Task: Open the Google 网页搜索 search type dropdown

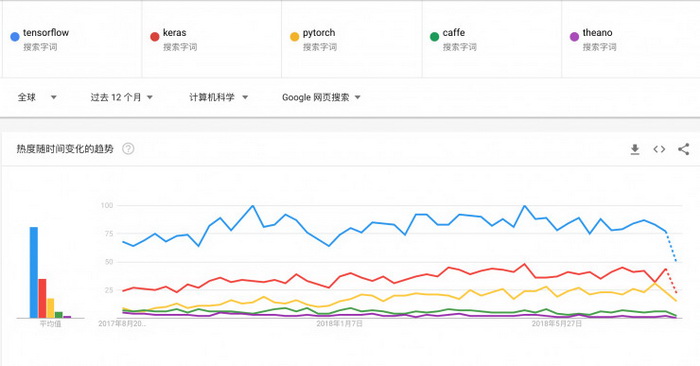Action: pyautogui.click(x=321, y=97)
